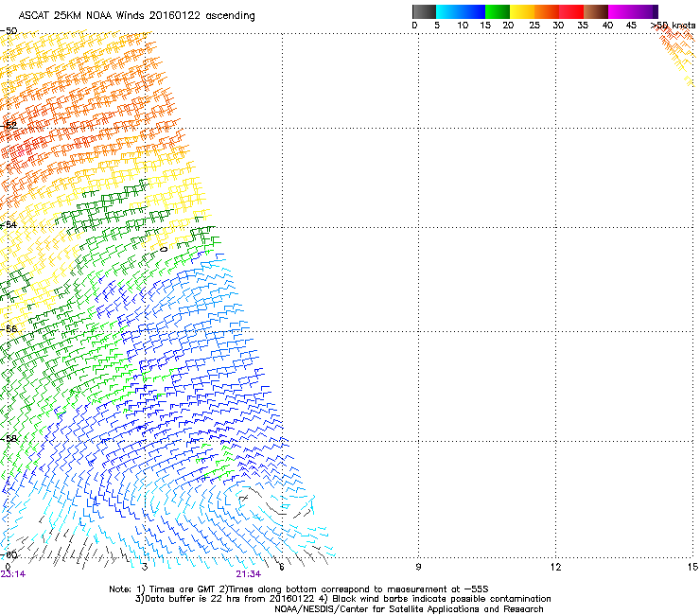Click the chart title 'ASCAT 25KM NOAA Winds 20160122 ascending'
Viewport: 700px width, 615px height.
point(136,16)
